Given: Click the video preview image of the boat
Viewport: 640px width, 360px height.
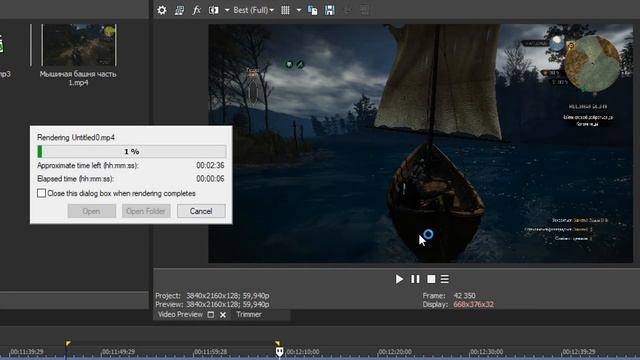Looking at the screenshot, I should (x=420, y=143).
